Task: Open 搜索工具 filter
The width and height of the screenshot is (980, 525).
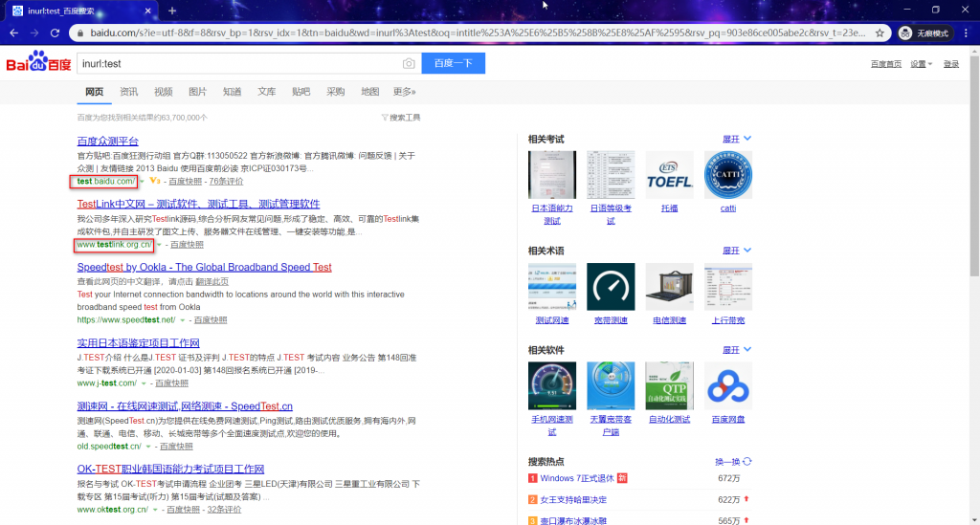Action: 401,118
